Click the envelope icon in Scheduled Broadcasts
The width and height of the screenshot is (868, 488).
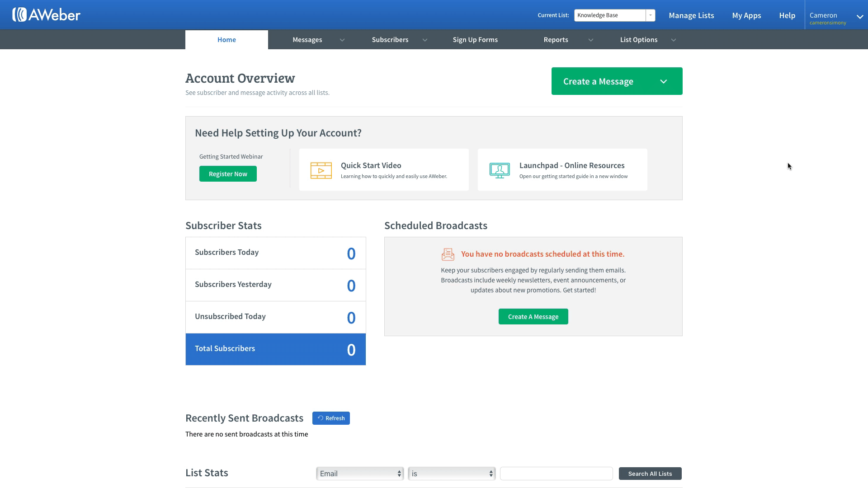point(448,254)
